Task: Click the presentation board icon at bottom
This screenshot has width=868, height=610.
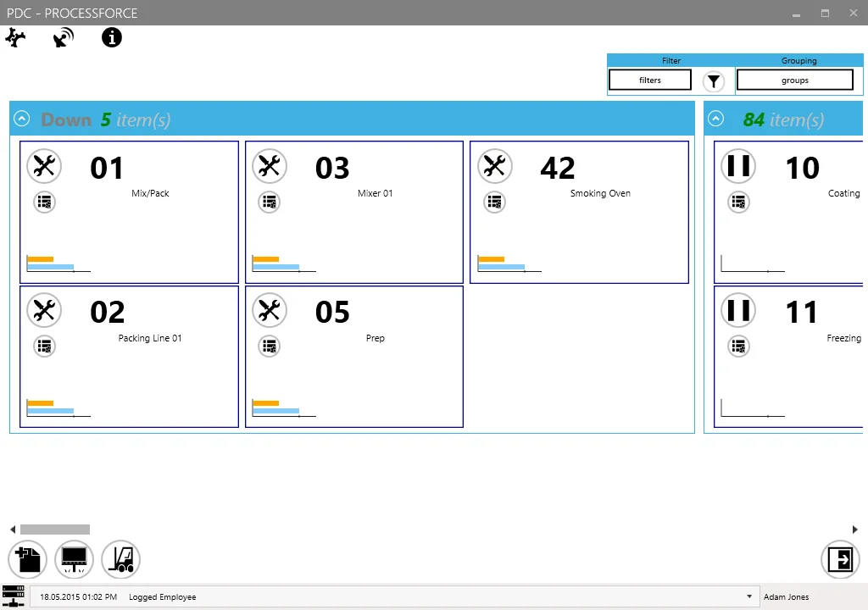Action: [74, 560]
